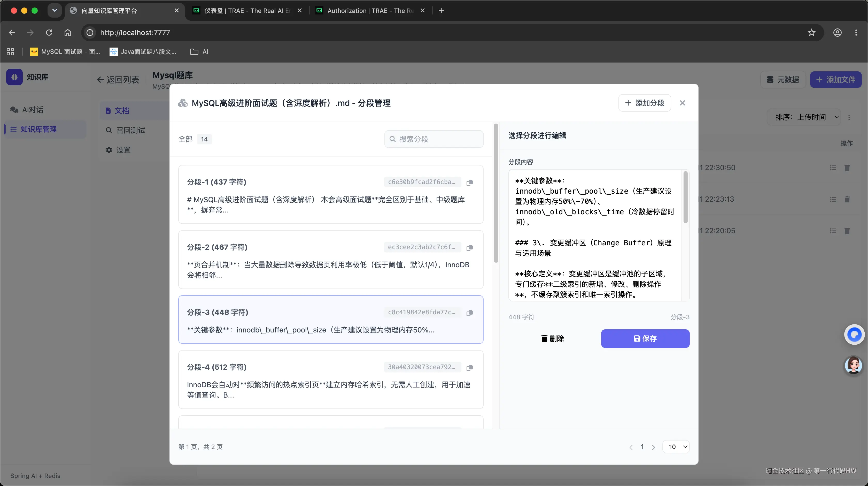The width and height of the screenshot is (868, 486).
Task: Reload the current page
Action: (49, 32)
